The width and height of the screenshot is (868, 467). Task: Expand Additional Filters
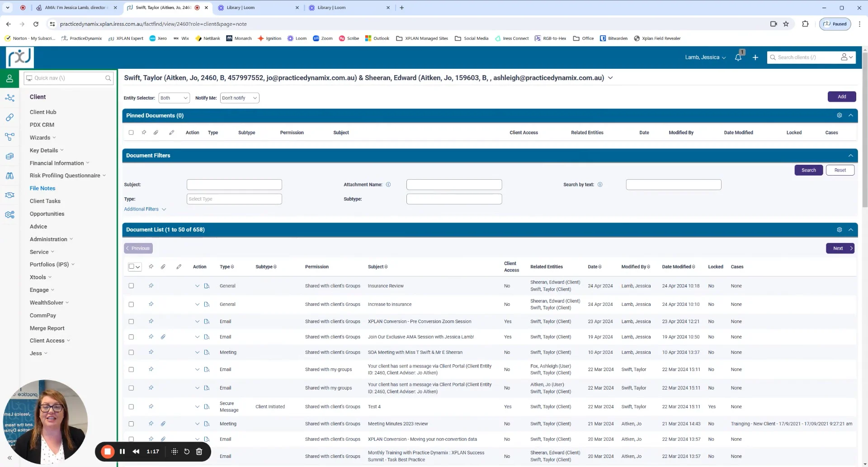tap(145, 209)
